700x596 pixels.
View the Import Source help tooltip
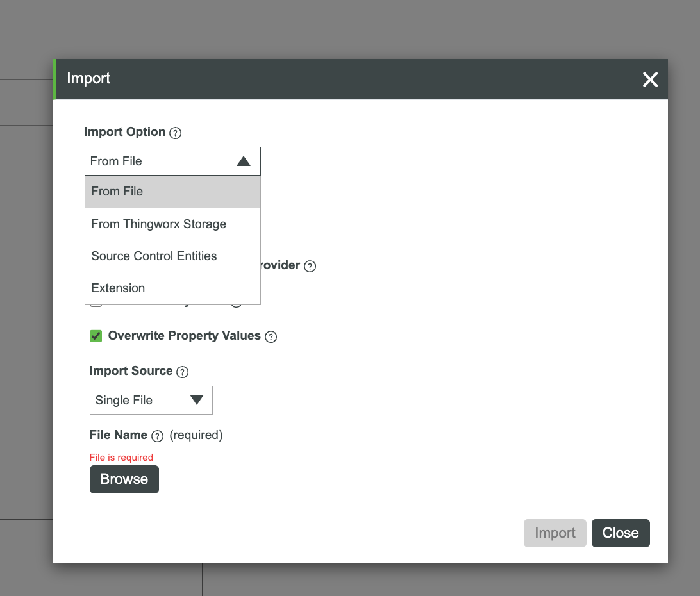pos(182,372)
